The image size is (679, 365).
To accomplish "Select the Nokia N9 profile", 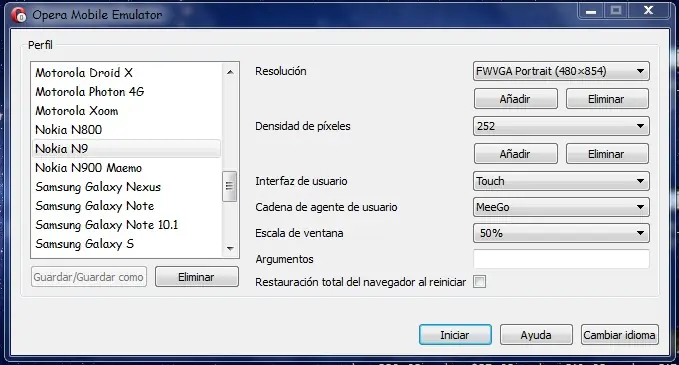I will (126, 149).
